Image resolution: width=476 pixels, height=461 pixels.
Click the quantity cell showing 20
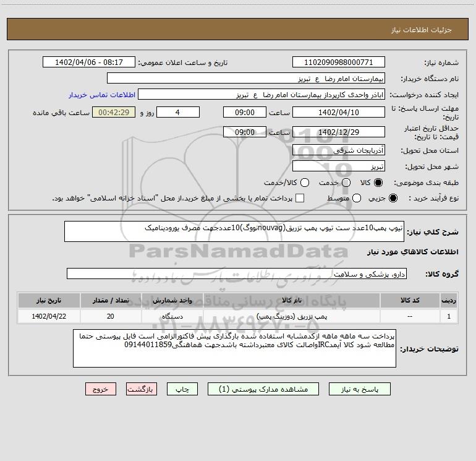111,316
